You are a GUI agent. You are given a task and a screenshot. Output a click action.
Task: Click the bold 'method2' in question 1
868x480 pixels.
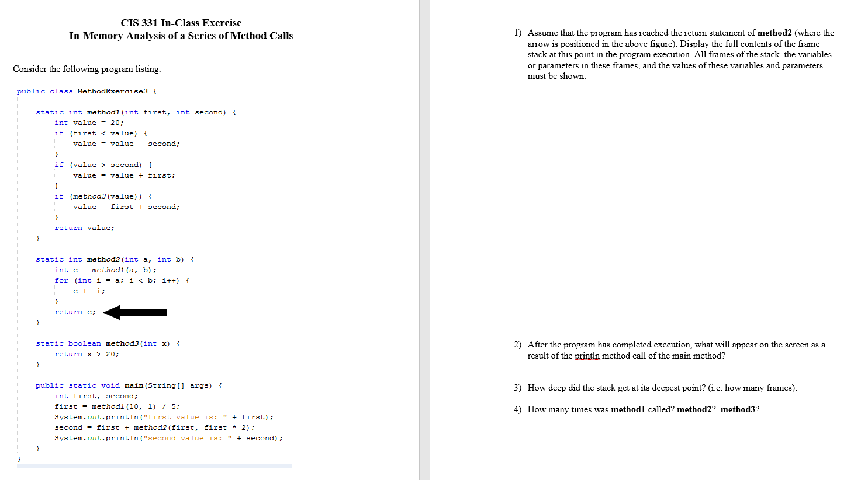[x=774, y=33]
